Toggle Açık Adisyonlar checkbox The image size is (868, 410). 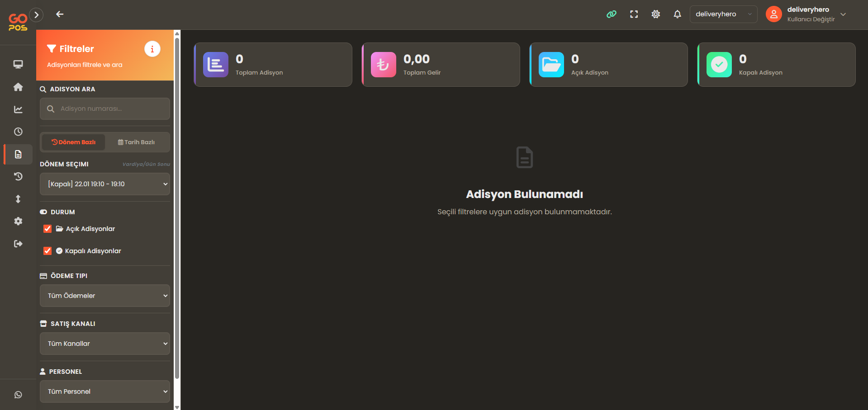tap(47, 229)
